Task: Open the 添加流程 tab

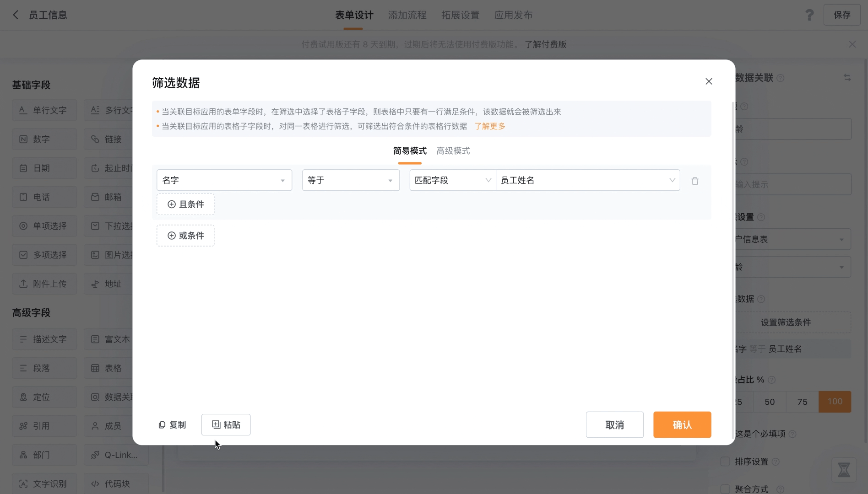Action: coord(407,15)
